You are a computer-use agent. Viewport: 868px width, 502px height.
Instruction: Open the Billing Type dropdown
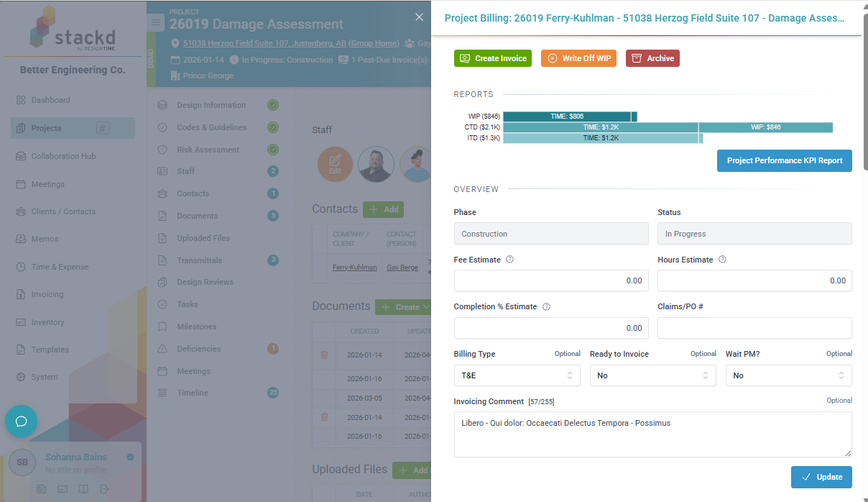click(517, 375)
